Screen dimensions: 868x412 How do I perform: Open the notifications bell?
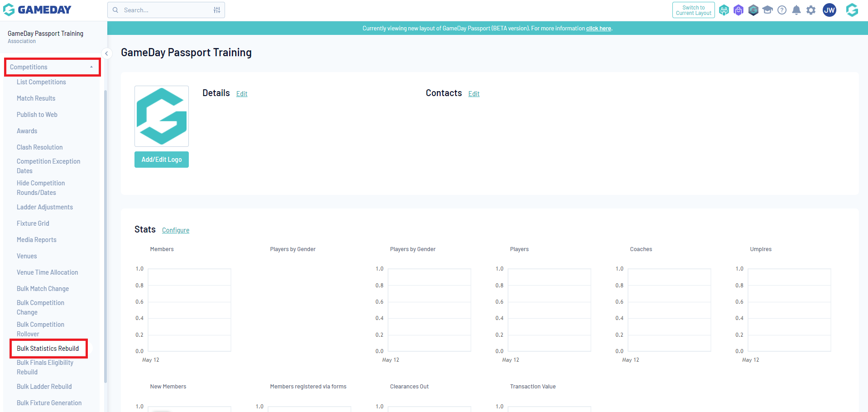point(796,10)
